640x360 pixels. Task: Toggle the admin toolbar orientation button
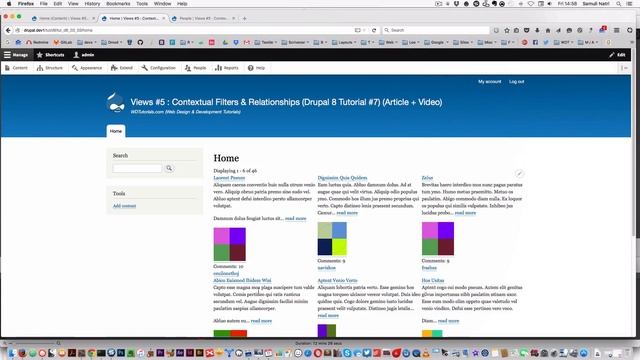(624, 68)
